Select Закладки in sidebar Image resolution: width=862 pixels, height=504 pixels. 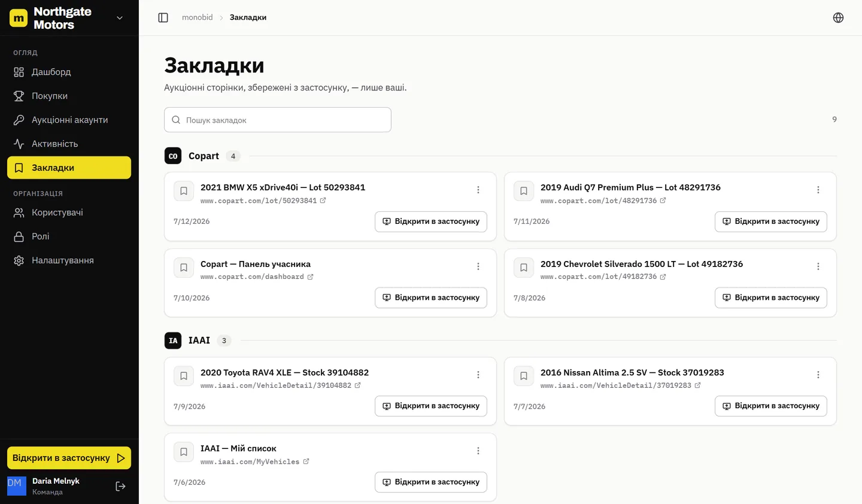point(69,168)
